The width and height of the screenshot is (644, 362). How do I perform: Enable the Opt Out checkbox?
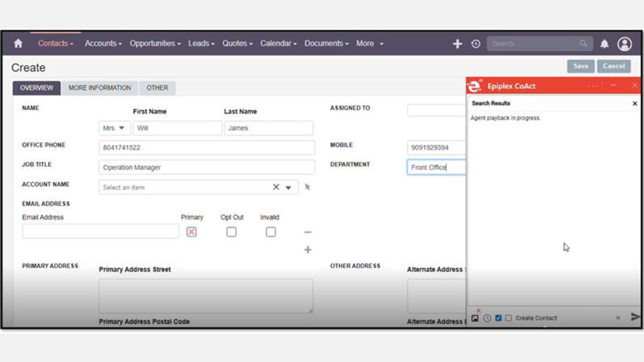coord(231,232)
